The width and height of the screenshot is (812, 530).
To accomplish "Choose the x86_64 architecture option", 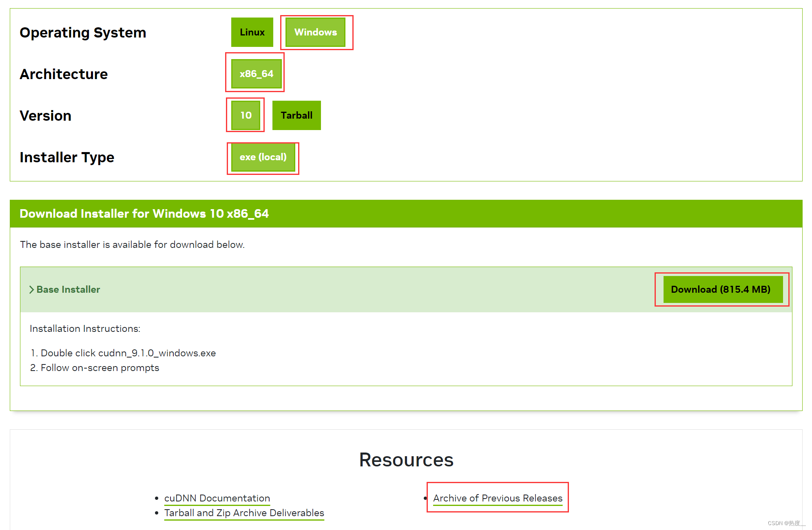I will coord(256,74).
